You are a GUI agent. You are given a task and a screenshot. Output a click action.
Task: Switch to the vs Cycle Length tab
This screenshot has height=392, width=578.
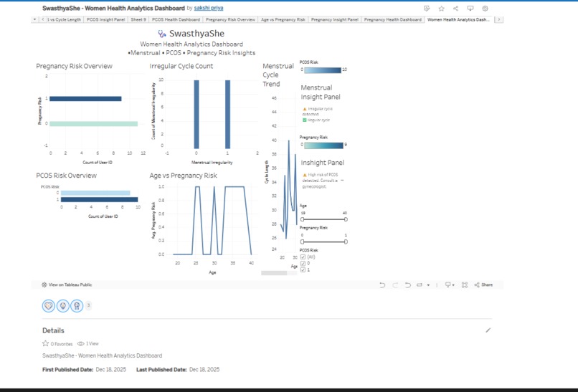pyautogui.click(x=65, y=19)
